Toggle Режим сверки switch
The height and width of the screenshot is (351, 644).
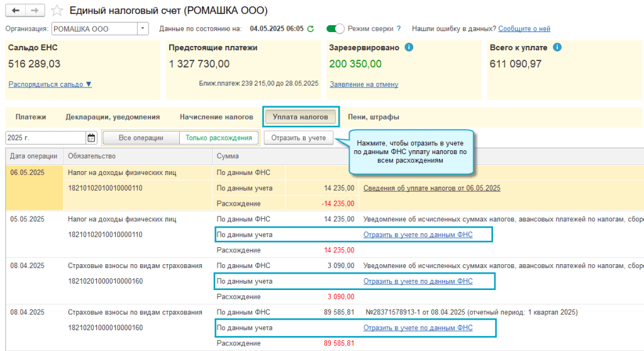coord(336,29)
